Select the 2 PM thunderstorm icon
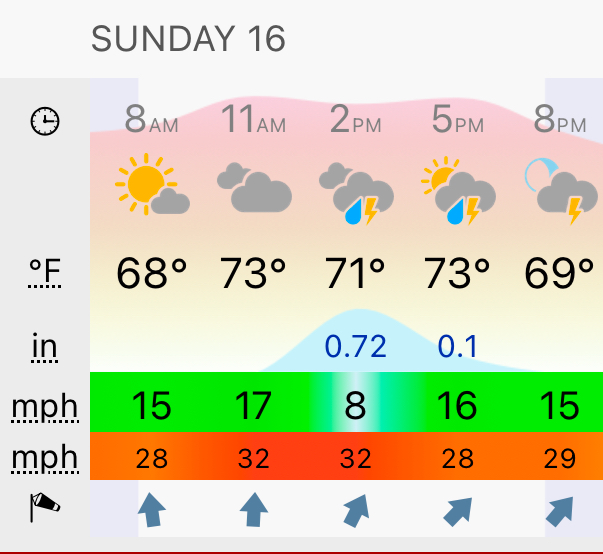603x554 pixels. click(356, 193)
